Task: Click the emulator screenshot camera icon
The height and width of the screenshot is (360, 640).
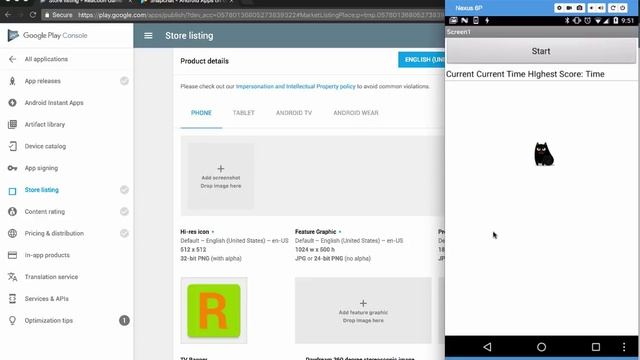Action: coord(579,8)
